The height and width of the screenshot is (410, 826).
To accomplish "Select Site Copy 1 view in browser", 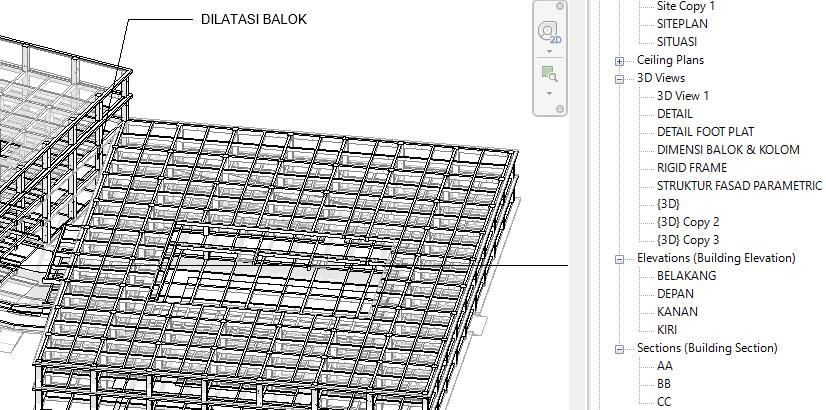I will coord(686,6).
